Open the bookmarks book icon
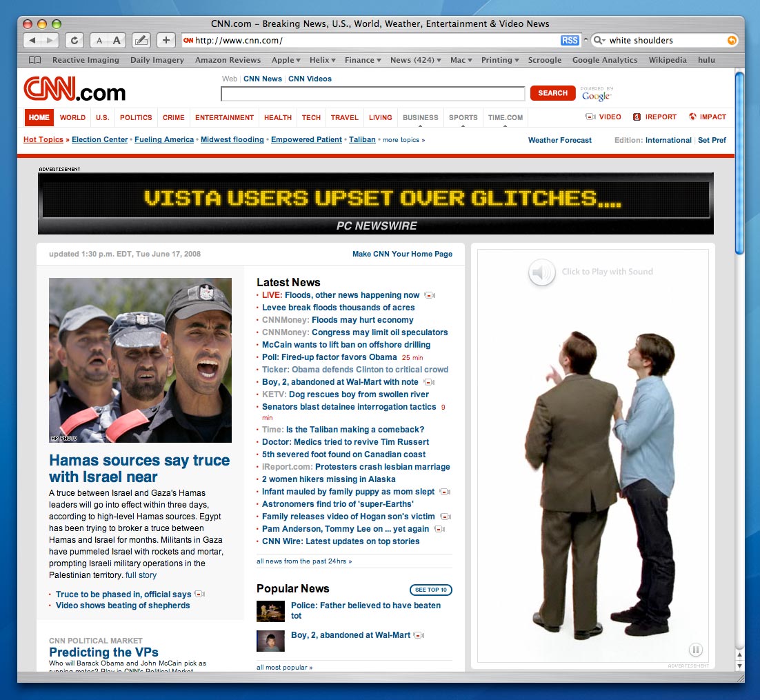This screenshot has width=760, height=700. pyautogui.click(x=35, y=60)
